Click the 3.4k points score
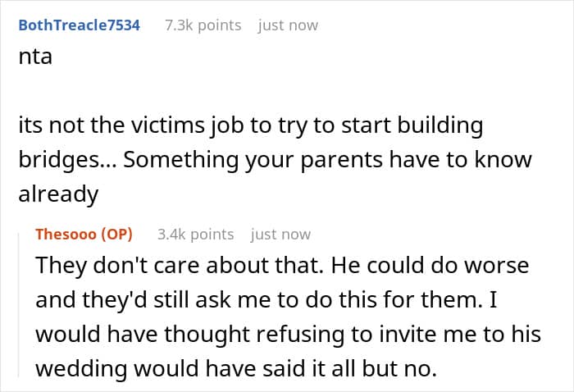 pyautogui.click(x=194, y=235)
